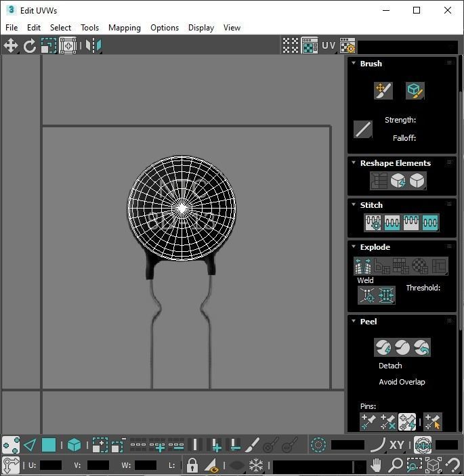This screenshot has height=476, width=464.
Task: Collapse the Explode rollout
Action: coord(354,246)
